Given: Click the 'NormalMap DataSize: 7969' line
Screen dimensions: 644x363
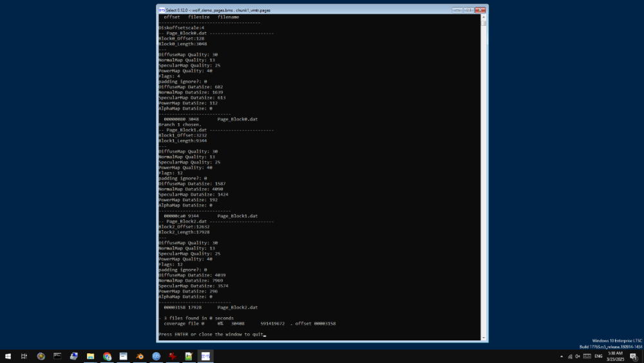Looking at the screenshot, I should pyautogui.click(x=191, y=280).
